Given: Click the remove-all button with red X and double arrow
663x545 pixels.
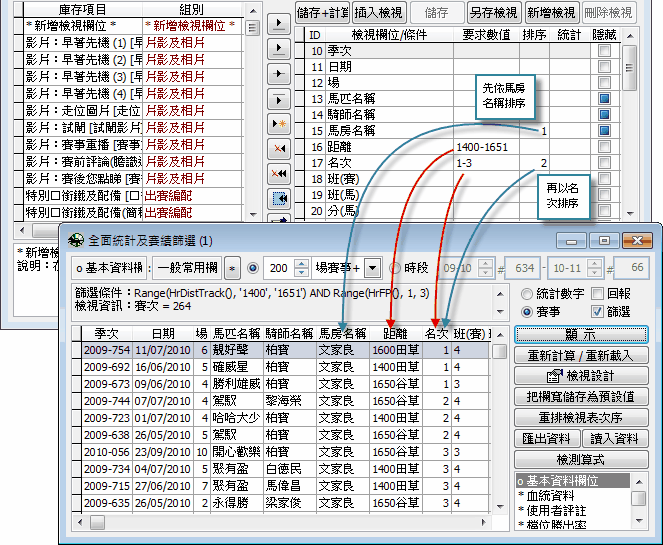Looking at the screenshot, I should 279,174.
